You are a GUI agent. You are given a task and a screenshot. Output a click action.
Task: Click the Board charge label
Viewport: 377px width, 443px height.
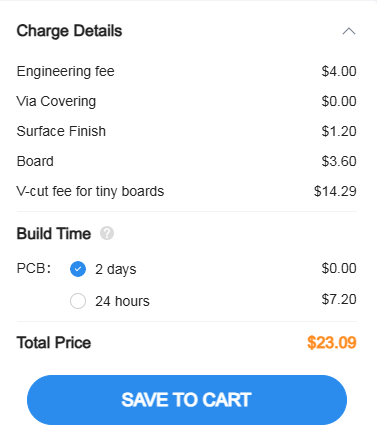[x=35, y=161]
